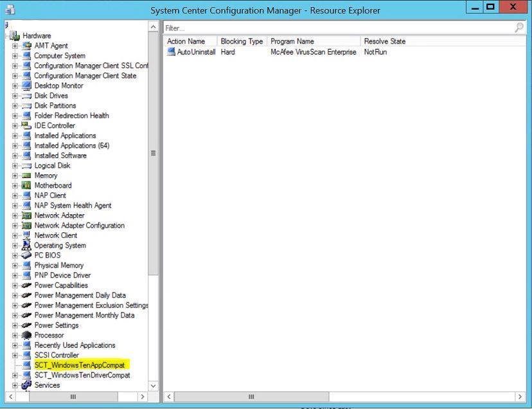
Task: Click inside the Filter input field
Action: coord(339,28)
